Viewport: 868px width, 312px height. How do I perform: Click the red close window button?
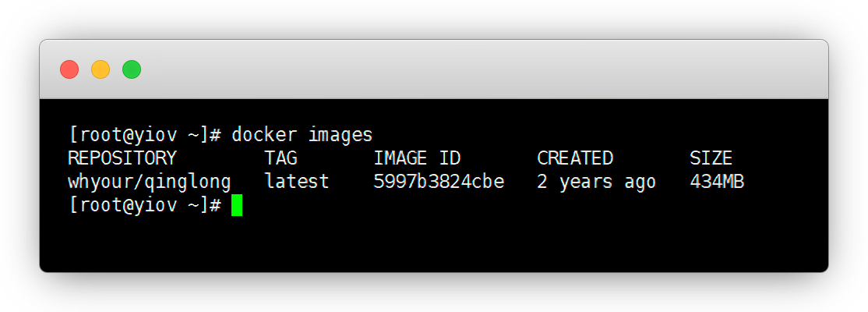point(69,69)
